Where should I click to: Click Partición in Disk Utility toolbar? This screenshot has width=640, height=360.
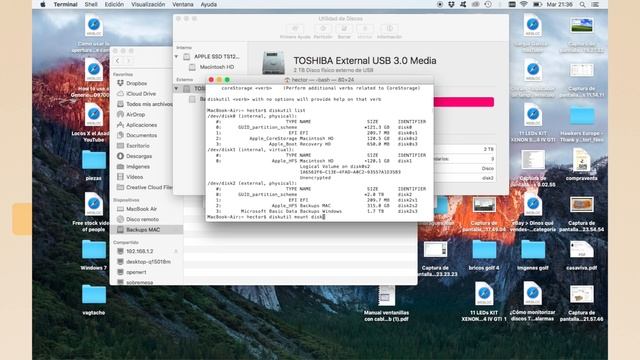click(323, 31)
